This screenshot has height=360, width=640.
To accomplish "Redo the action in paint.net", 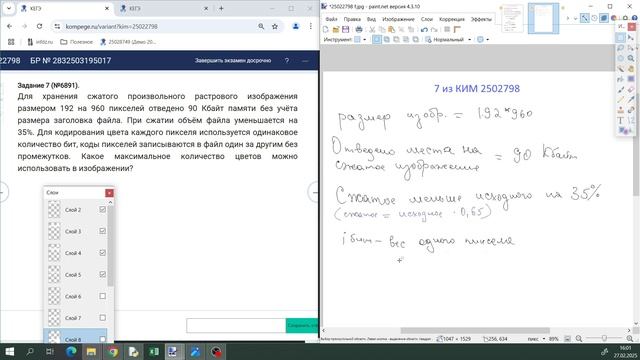I will pyautogui.click(x=434, y=30).
